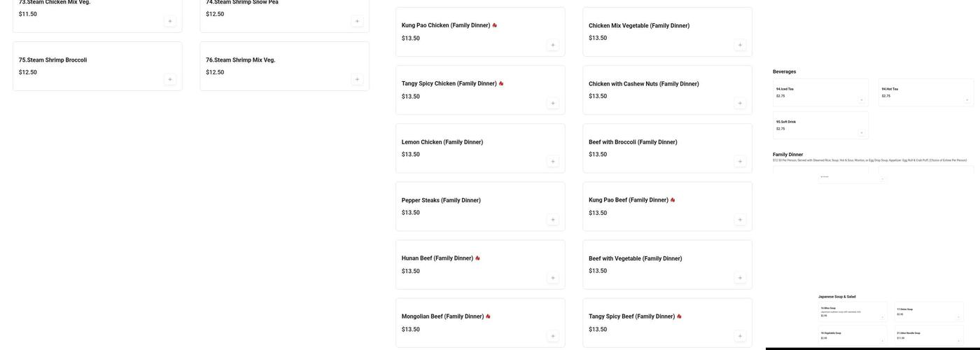This screenshot has height=350, width=980.
Task: Add Kung Pao Chicken Family Dinner
Action: (x=553, y=45)
